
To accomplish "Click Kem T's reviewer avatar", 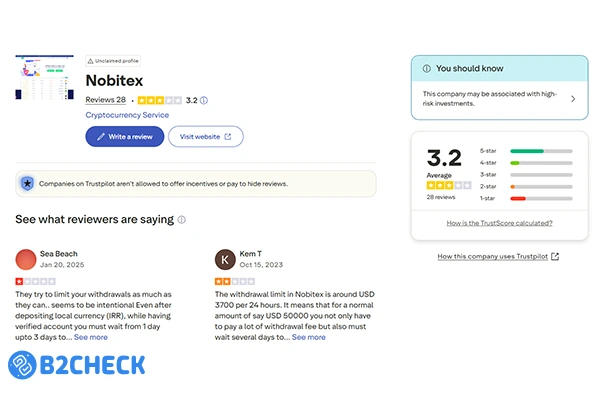I will click(225, 261).
